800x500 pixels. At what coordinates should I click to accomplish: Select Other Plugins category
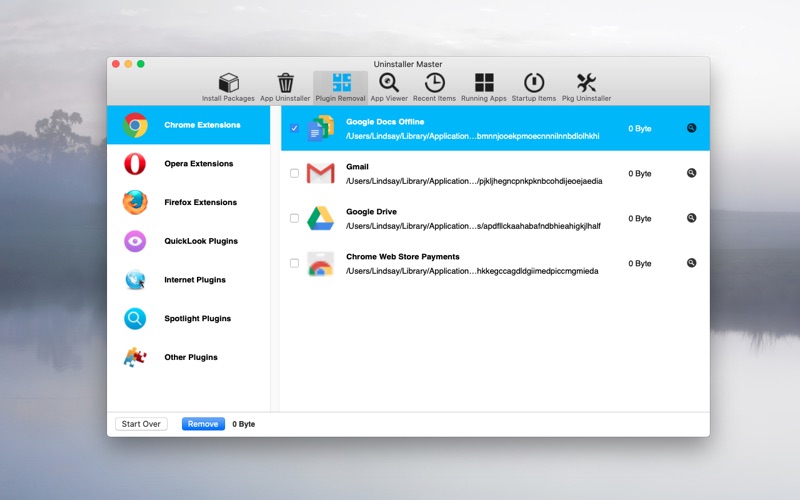[x=188, y=357]
